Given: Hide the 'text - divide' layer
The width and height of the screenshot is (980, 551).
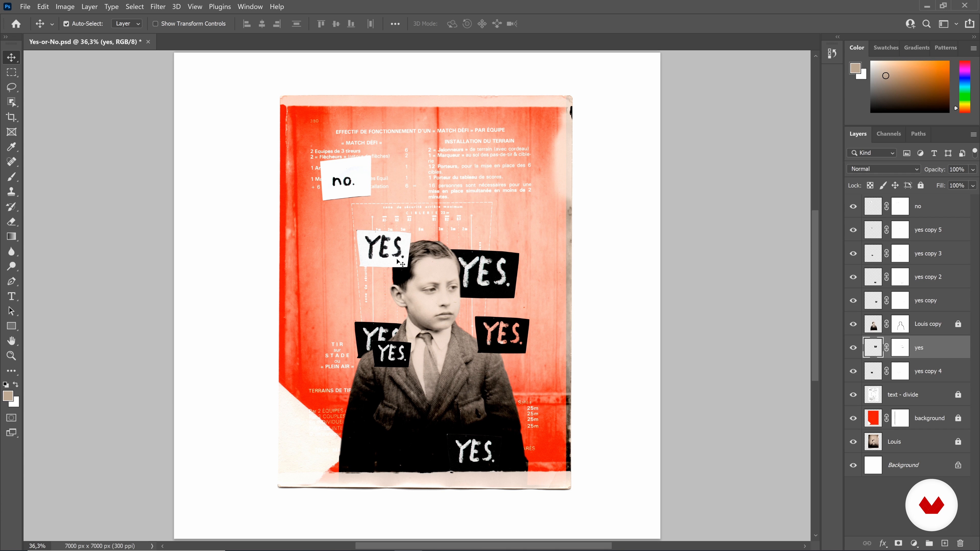Looking at the screenshot, I should (x=853, y=395).
